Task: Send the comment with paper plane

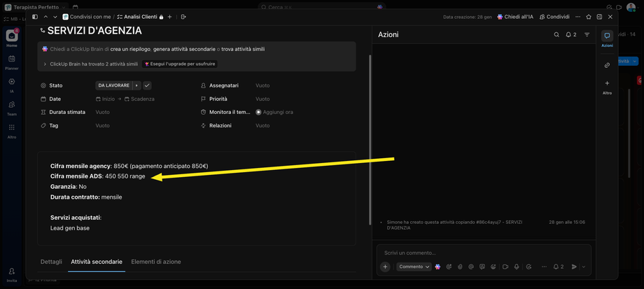Action: tap(574, 267)
